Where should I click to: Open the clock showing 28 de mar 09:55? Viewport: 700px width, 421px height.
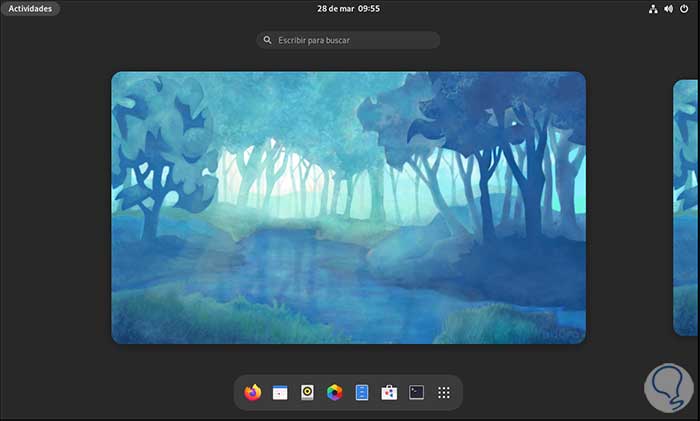coord(349,8)
